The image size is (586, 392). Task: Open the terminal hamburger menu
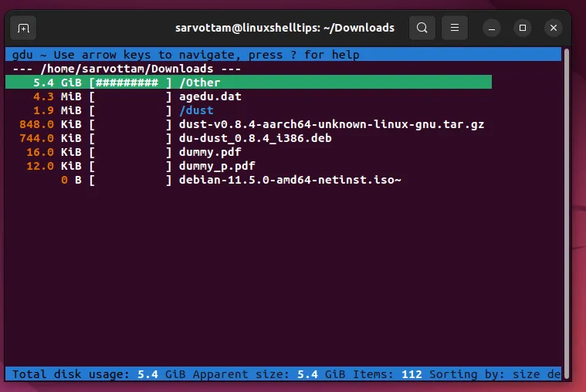pyautogui.click(x=455, y=28)
